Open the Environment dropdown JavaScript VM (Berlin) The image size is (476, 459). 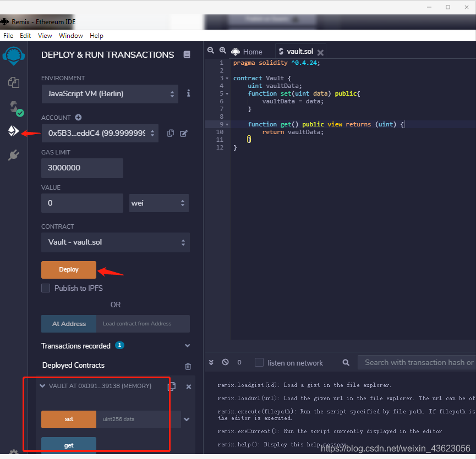pyautogui.click(x=110, y=93)
